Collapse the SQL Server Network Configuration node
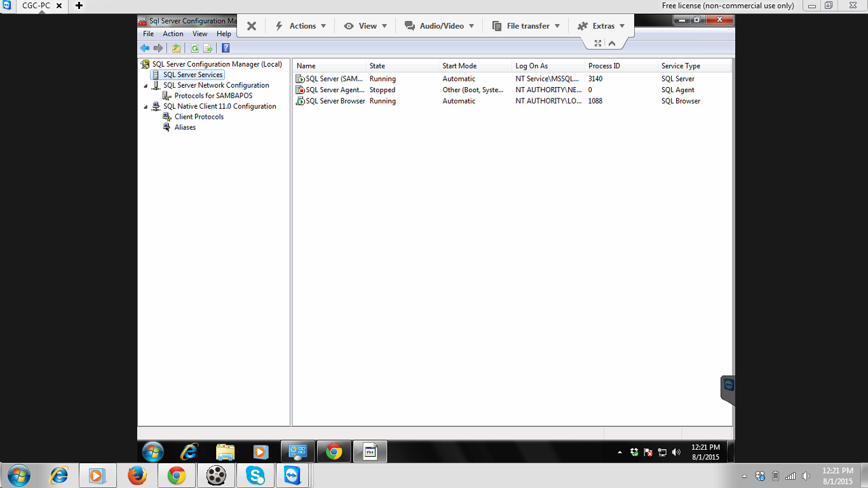This screenshot has width=868, height=488. click(x=146, y=86)
